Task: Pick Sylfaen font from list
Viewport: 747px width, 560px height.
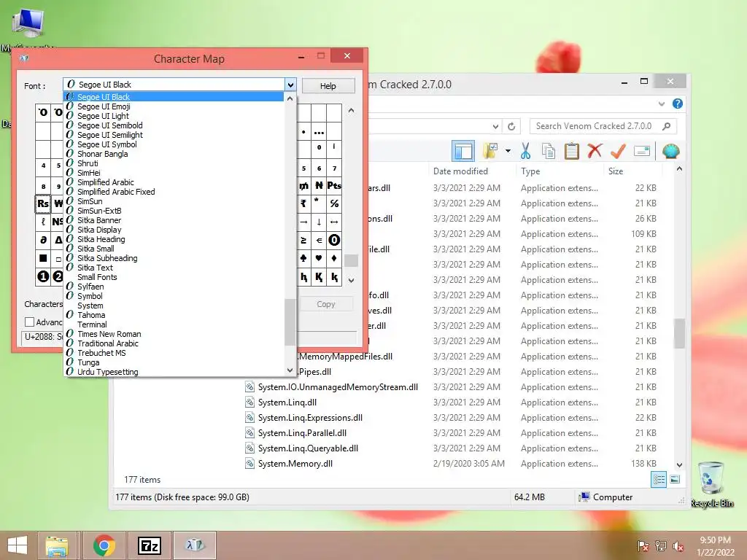Action: (x=90, y=287)
